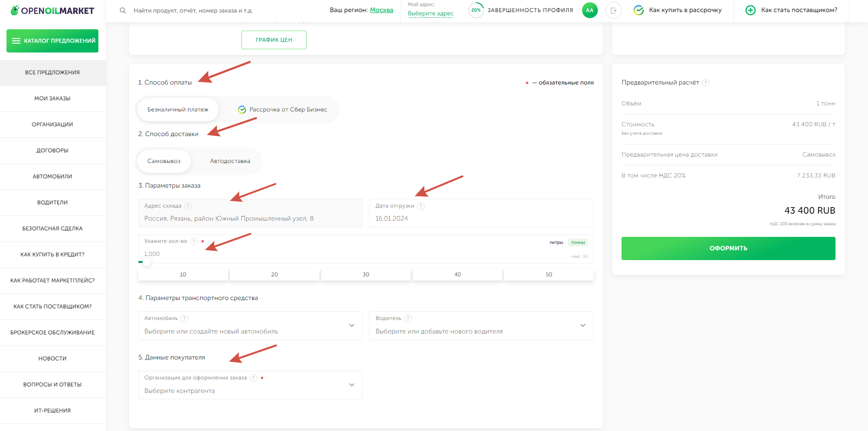Viewport: 868px width, 431px height.
Task: Open the AA user avatar
Action: tap(589, 10)
